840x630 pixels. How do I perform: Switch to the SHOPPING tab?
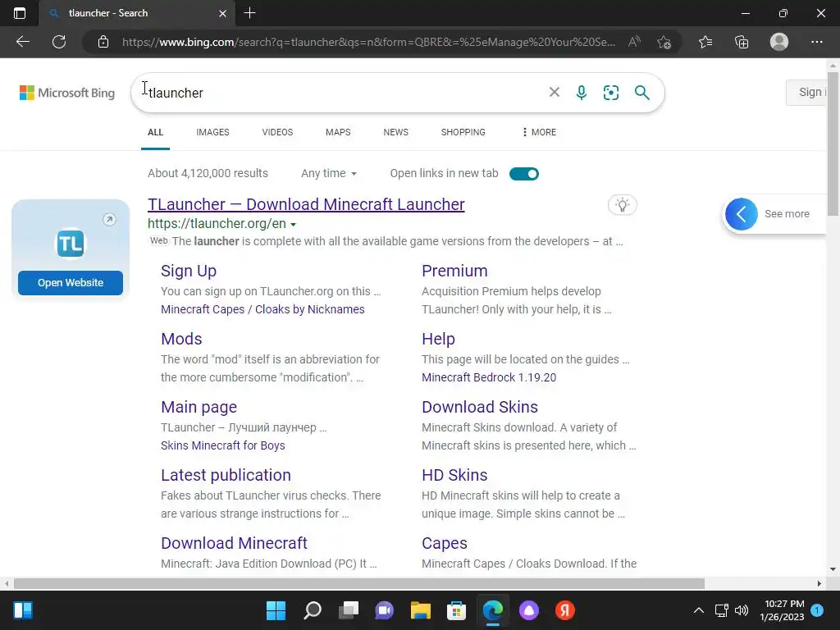pos(463,132)
